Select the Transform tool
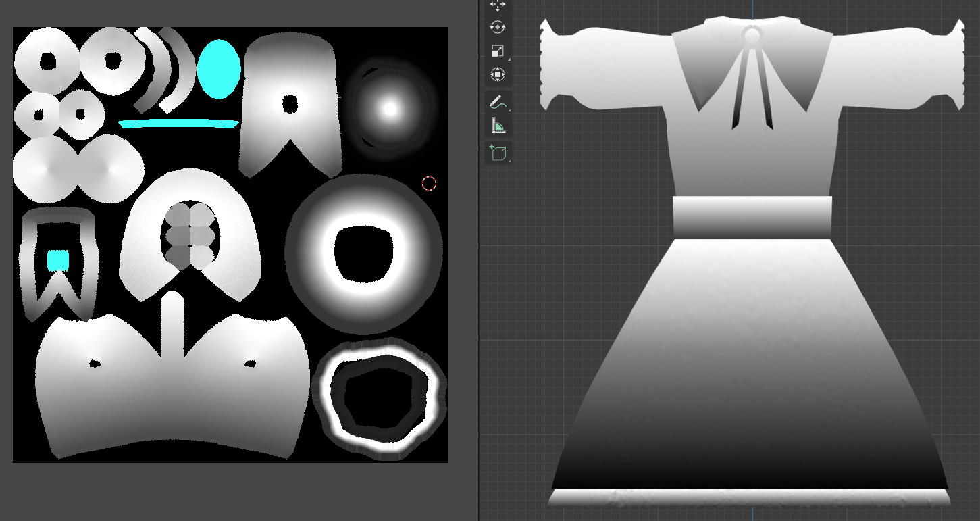Screen dimensions: 980x521 click(x=498, y=74)
